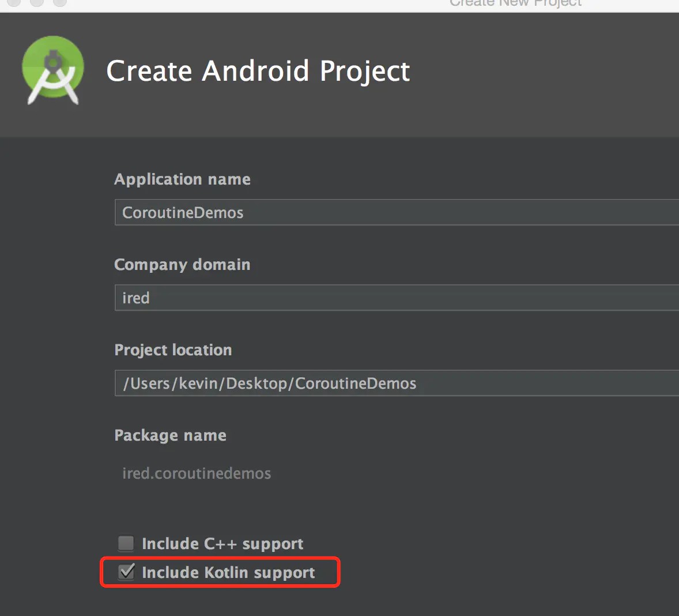This screenshot has width=679, height=616.
Task: Click the Android Studio logo icon
Action: pos(52,70)
